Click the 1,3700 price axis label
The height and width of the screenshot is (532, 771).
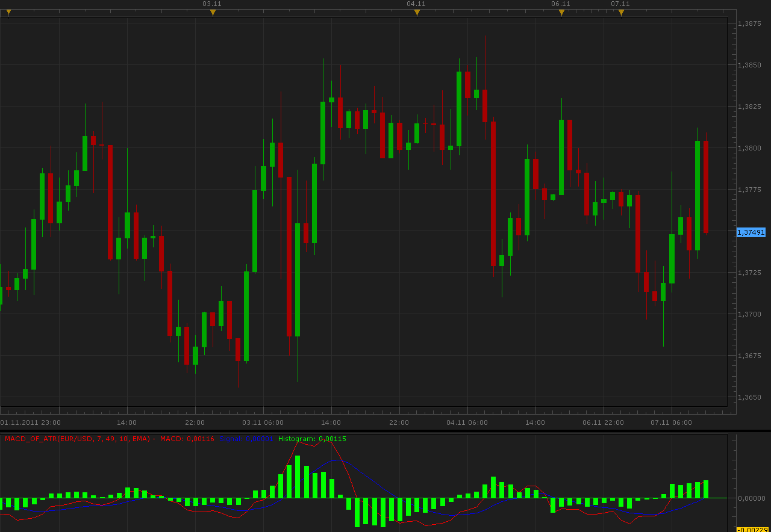click(749, 314)
